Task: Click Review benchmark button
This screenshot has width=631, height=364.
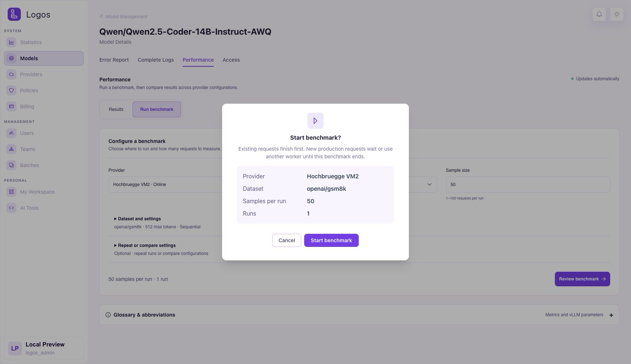Action: point(582,279)
